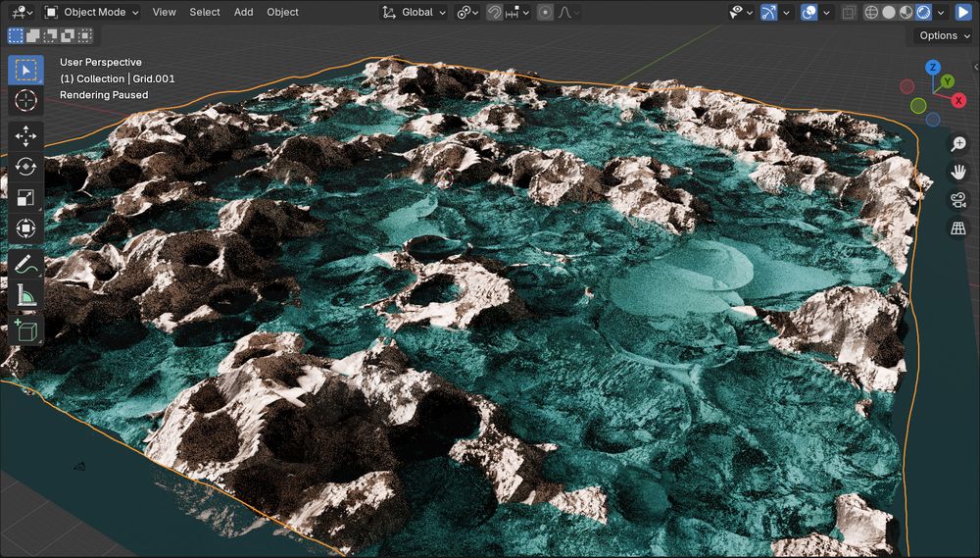Switch perspective/orthographic projection grid icon
980x558 pixels.
pyautogui.click(x=958, y=228)
